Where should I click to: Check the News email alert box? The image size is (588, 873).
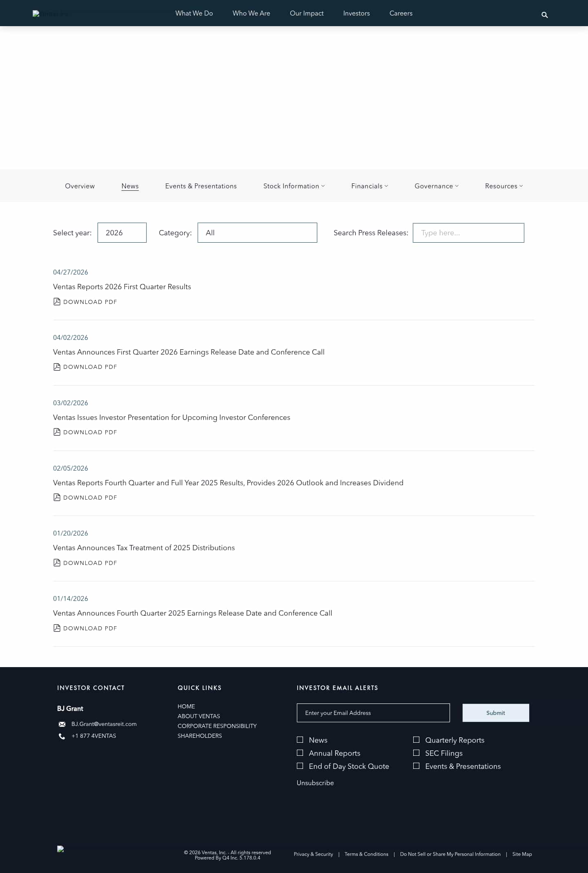click(x=300, y=739)
